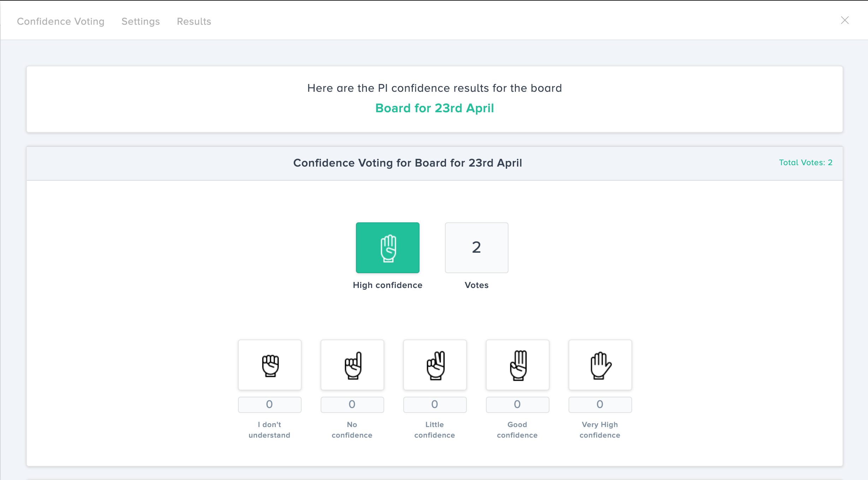Click the vote count under 'Good confidence'
The height and width of the screenshot is (480, 868).
click(x=517, y=404)
